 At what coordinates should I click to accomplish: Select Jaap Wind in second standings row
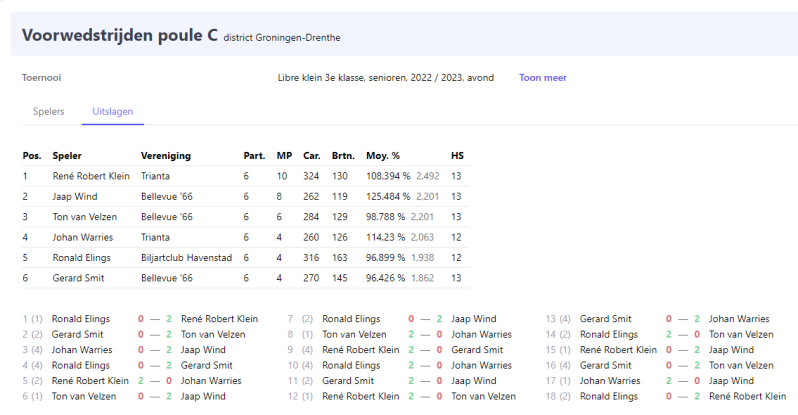(75, 196)
